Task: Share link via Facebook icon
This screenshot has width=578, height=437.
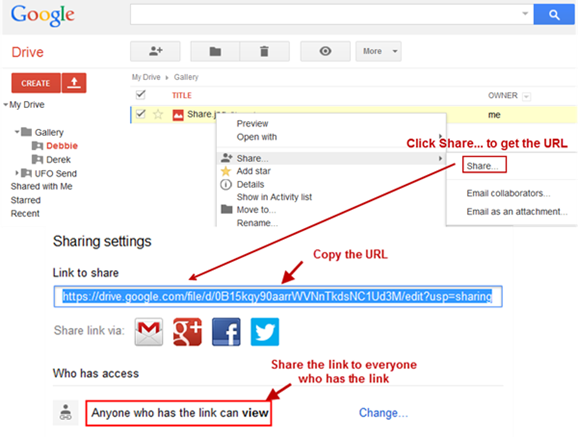Action: click(x=226, y=332)
